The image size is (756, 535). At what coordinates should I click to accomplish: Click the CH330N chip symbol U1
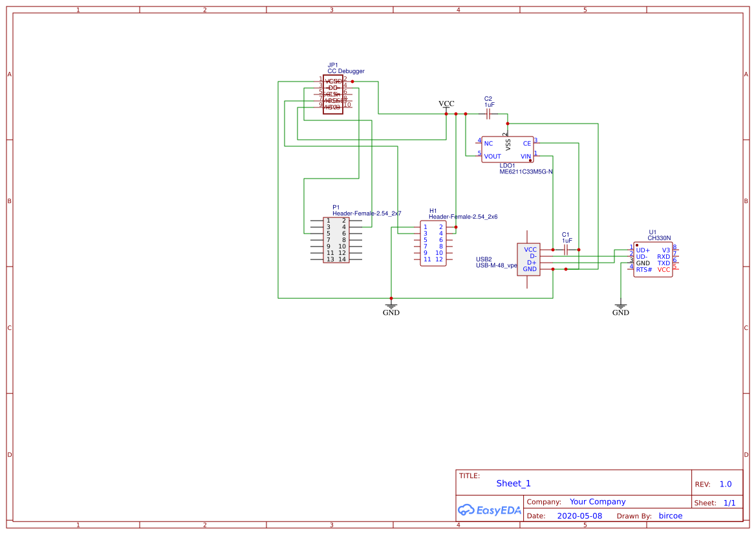[653, 259]
